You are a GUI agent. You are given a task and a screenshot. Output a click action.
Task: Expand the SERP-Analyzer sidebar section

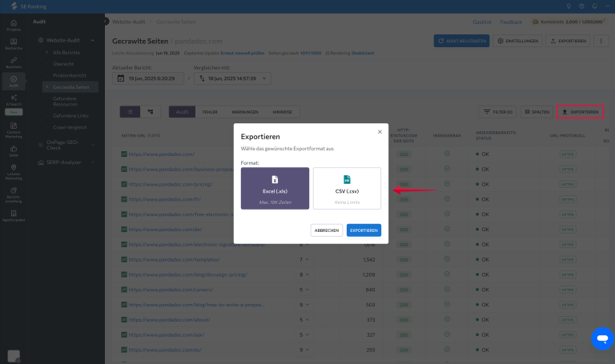[x=93, y=162]
